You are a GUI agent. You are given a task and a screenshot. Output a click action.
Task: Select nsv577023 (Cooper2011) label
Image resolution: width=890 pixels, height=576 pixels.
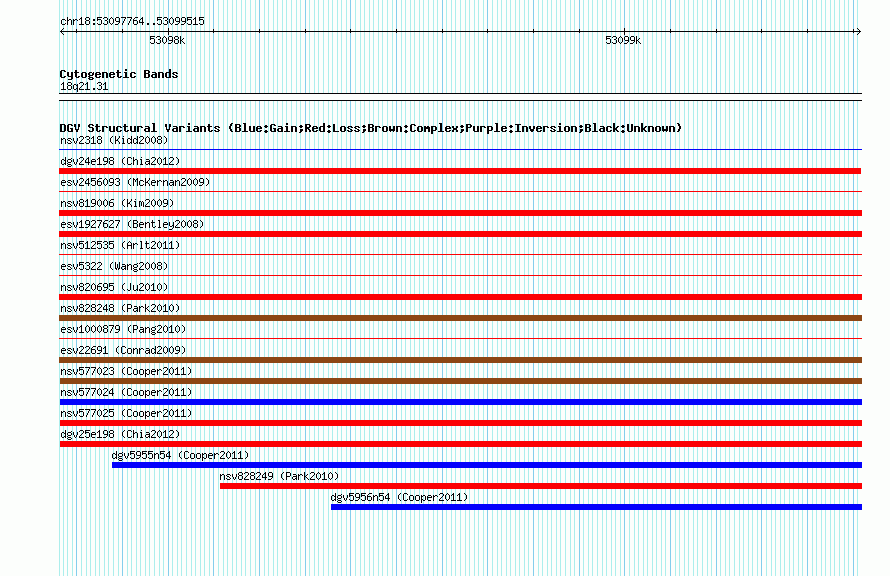pos(126,371)
